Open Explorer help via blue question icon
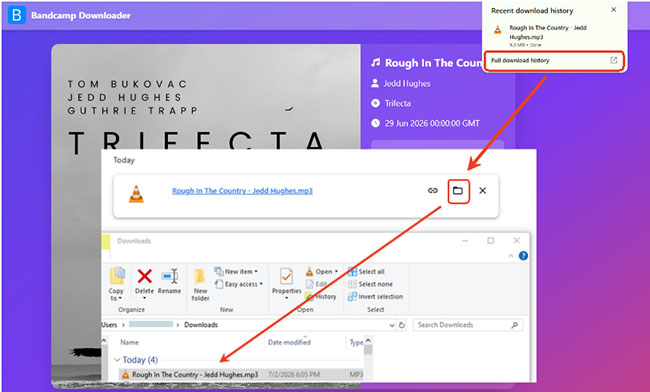This screenshot has height=392, width=650. (x=523, y=256)
